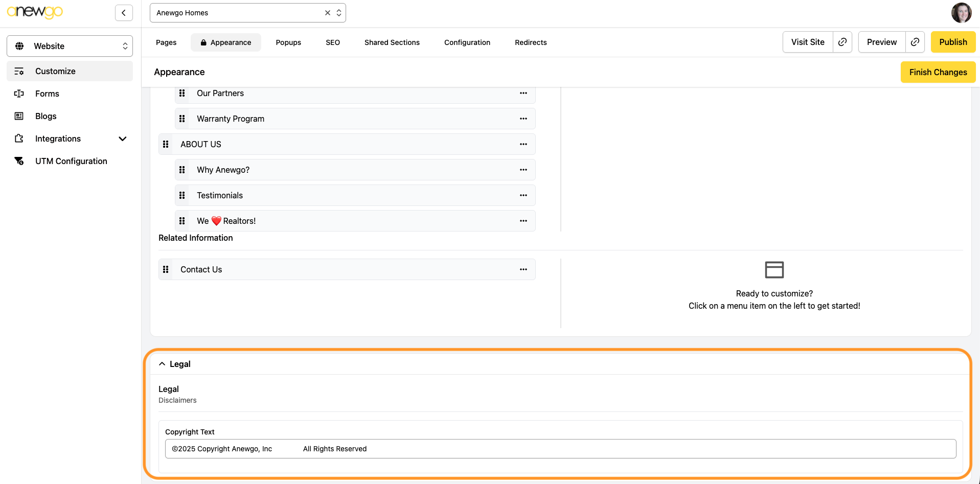
Task: Open the user profile avatar
Action: tap(961, 13)
